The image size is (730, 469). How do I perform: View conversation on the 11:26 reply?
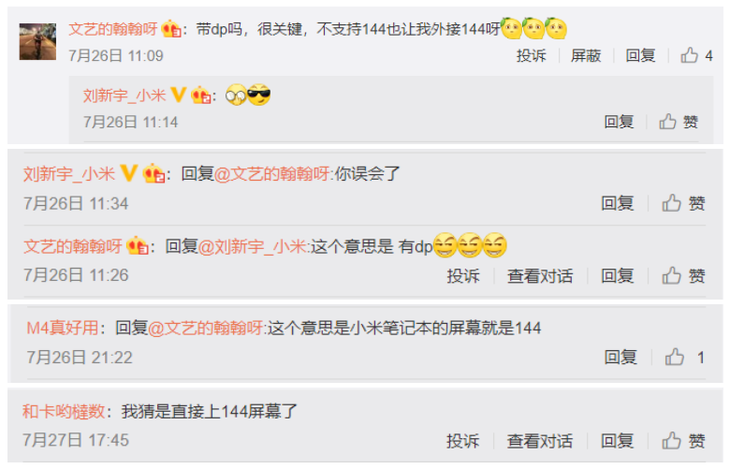pos(540,276)
